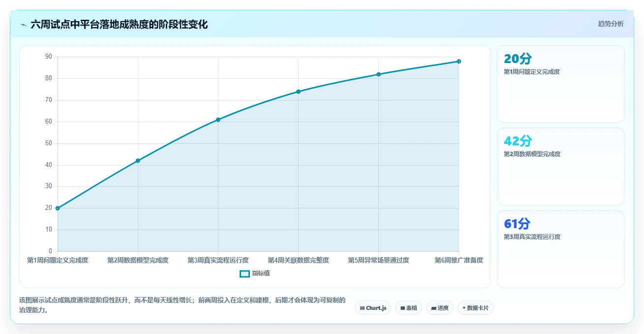
Task: Click the 指标值 legend label
Action: pyautogui.click(x=261, y=273)
